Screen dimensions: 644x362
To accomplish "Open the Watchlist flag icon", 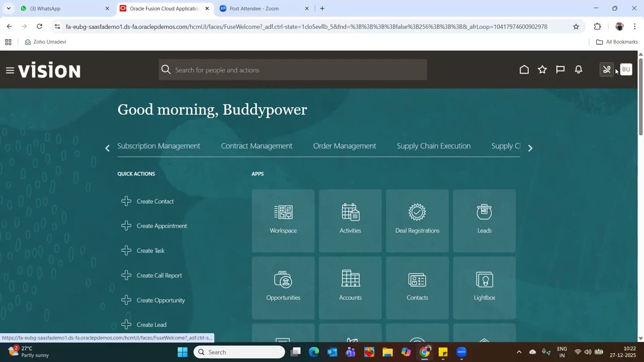I will point(560,70).
